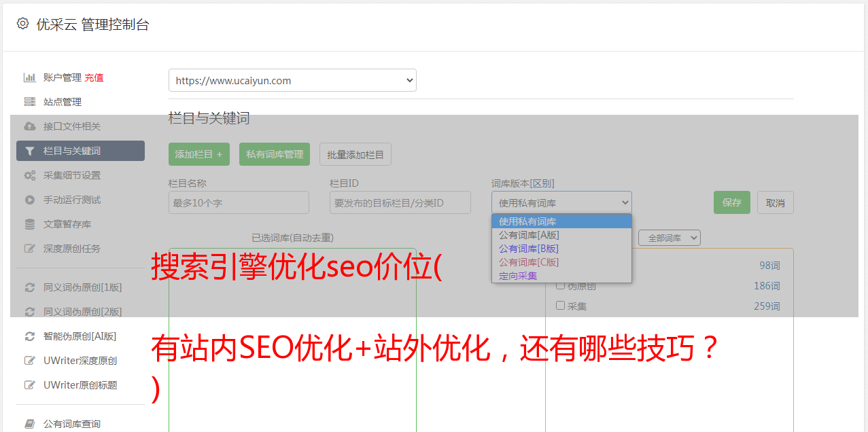
Task: Open the site URL dropdown https://www.ucaiyun.com
Action: [292, 80]
